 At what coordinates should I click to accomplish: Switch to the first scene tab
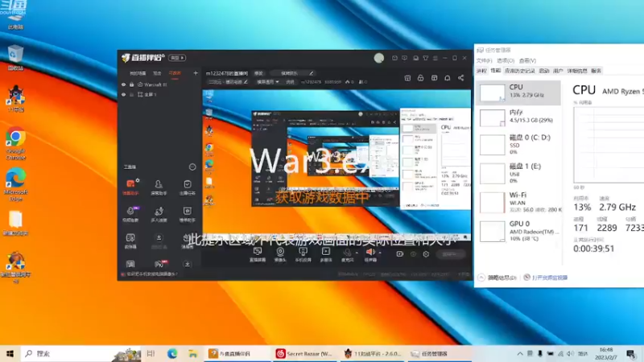138,73
